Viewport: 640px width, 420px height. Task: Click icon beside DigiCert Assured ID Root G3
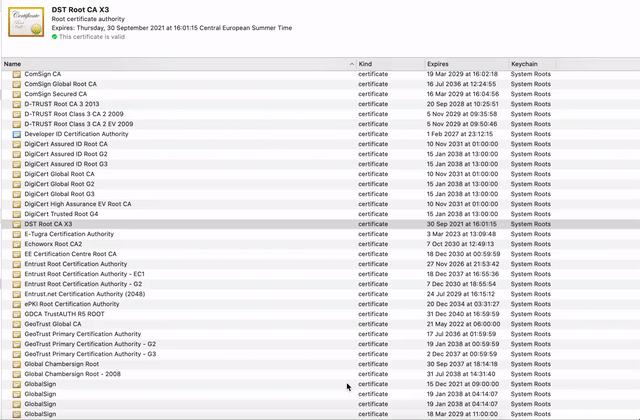(x=16, y=164)
